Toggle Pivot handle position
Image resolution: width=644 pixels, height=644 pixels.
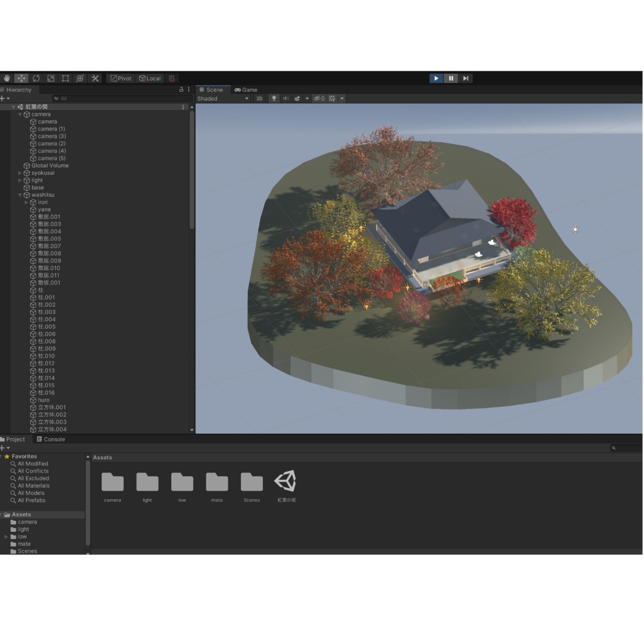(121, 78)
